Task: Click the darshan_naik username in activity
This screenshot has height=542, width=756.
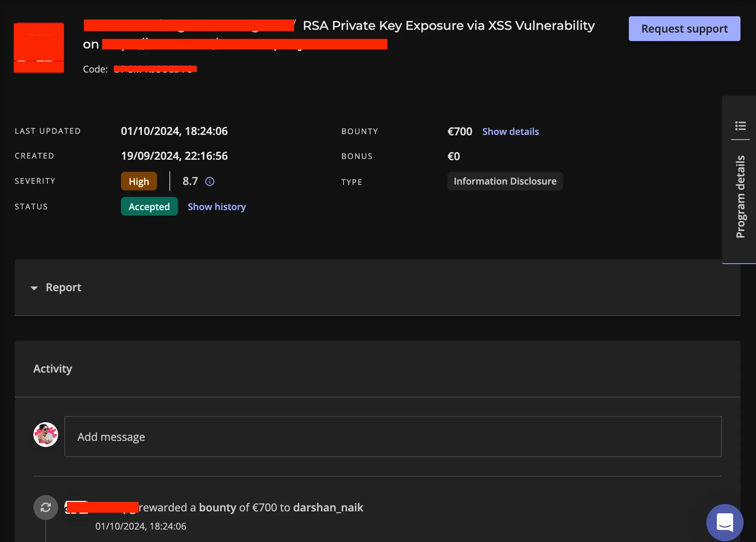Action: point(328,507)
